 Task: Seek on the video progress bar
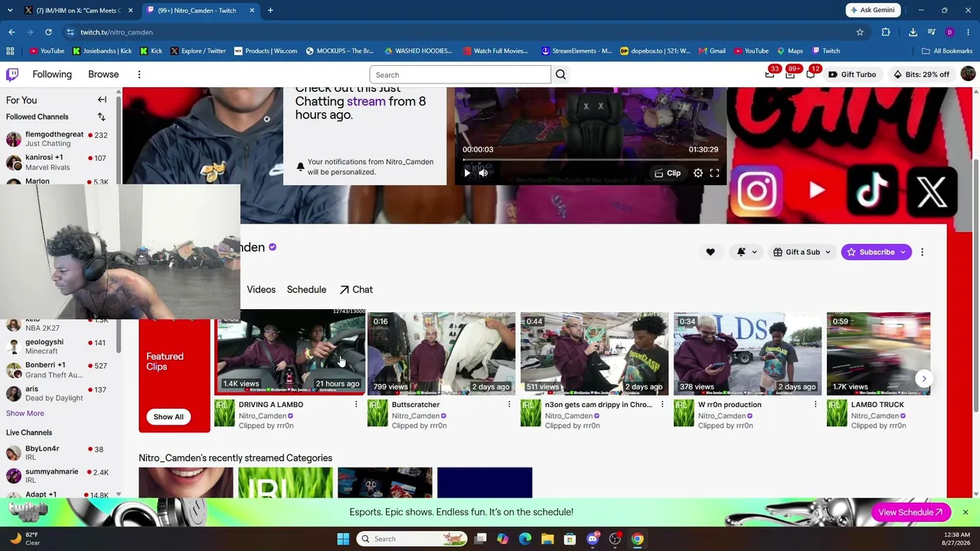pyautogui.click(x=590, y=160)
